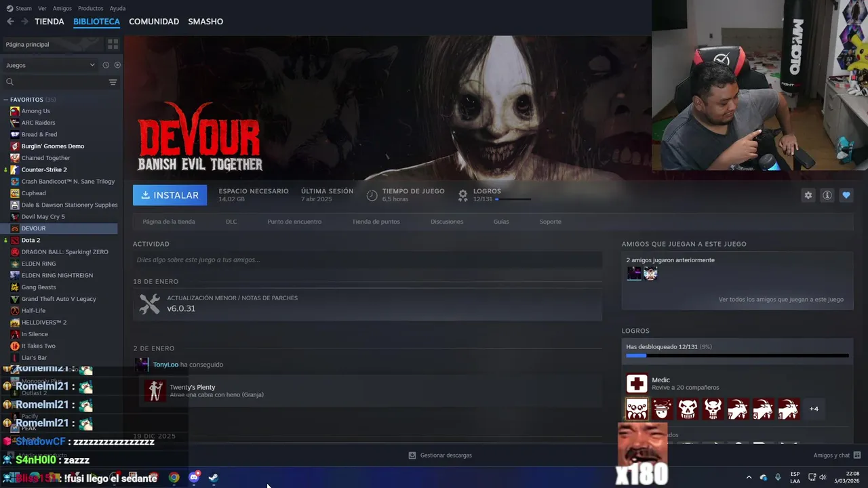Open the v6.0.31 patch notes entry
The image size is (868, 488).
[368, 304]
